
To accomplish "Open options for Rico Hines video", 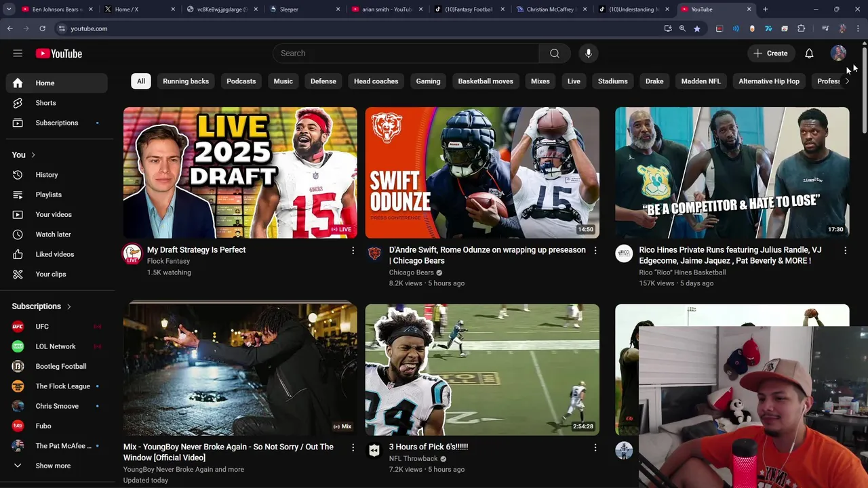I will (x=845, y=251).
